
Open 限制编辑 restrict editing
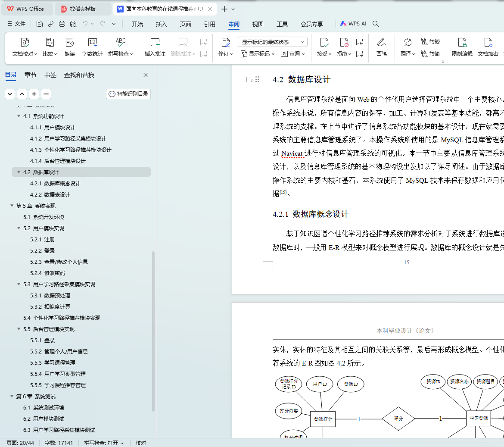click(x=462, y=47)
